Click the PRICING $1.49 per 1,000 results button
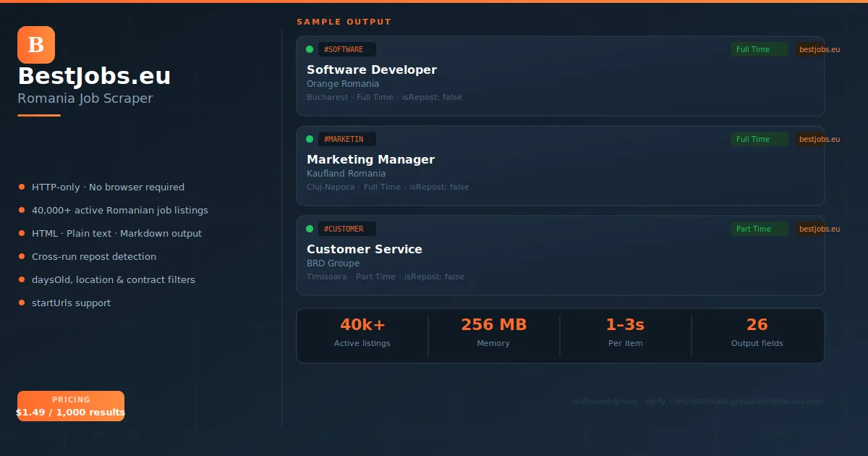This screenshot has height=456, width=868. [70, 405]
